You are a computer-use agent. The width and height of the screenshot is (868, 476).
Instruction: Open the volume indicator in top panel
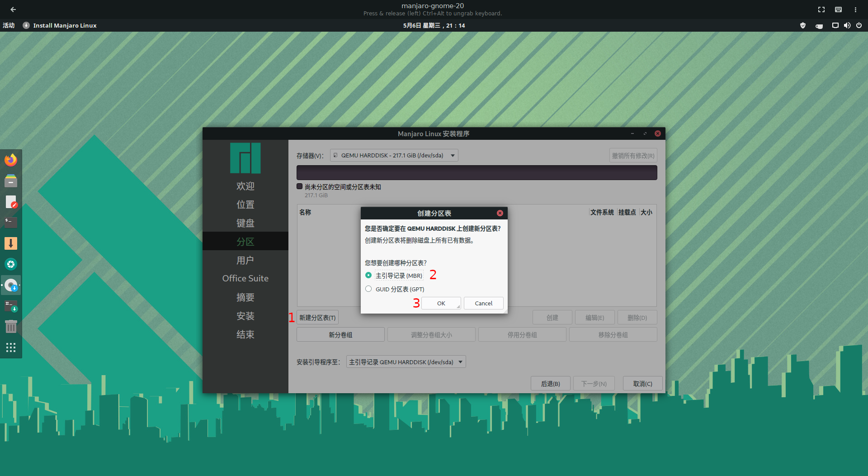pyautogui.click(x=847, y=25)
